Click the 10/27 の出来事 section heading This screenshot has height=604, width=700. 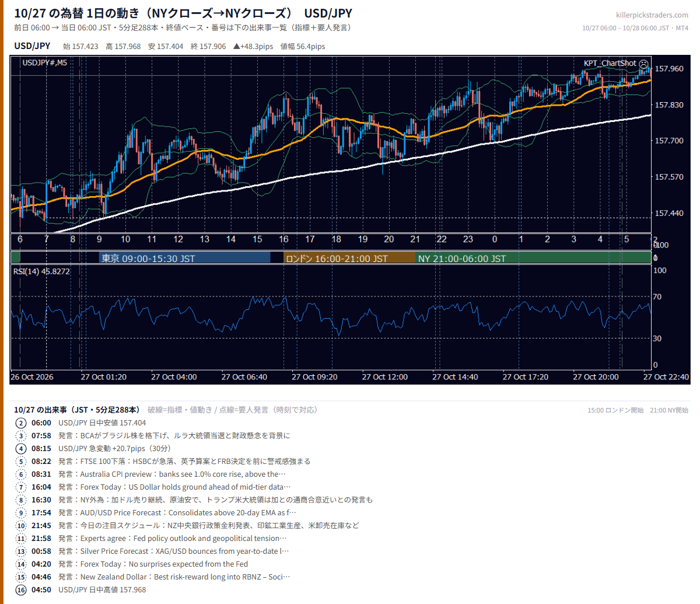(x=77, y=410)
